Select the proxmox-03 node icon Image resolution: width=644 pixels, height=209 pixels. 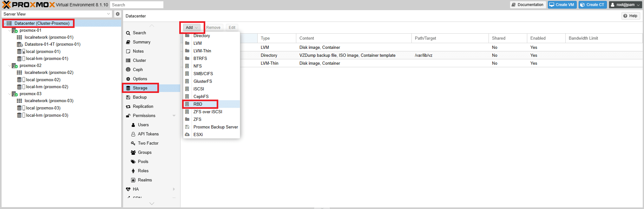15,94
